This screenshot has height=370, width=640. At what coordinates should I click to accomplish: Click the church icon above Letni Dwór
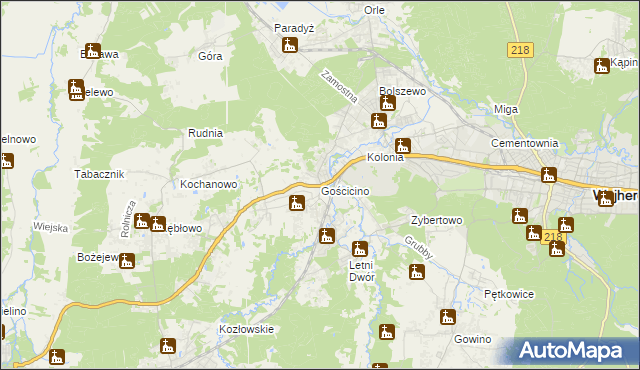tap(360, 248)
